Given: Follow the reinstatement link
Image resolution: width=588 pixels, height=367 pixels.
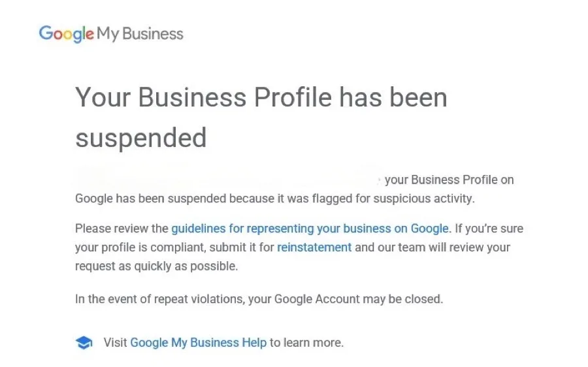Looking at the screenshot, I should [x=314, y=247].
